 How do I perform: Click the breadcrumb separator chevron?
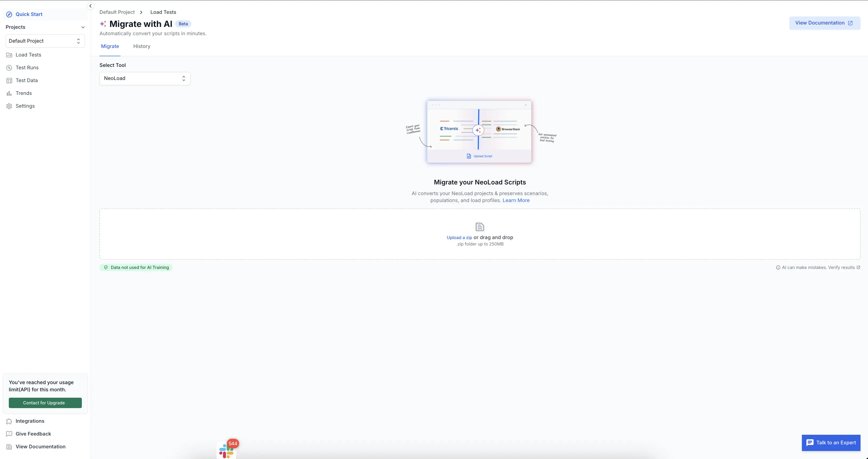click(x=141, y=13)
